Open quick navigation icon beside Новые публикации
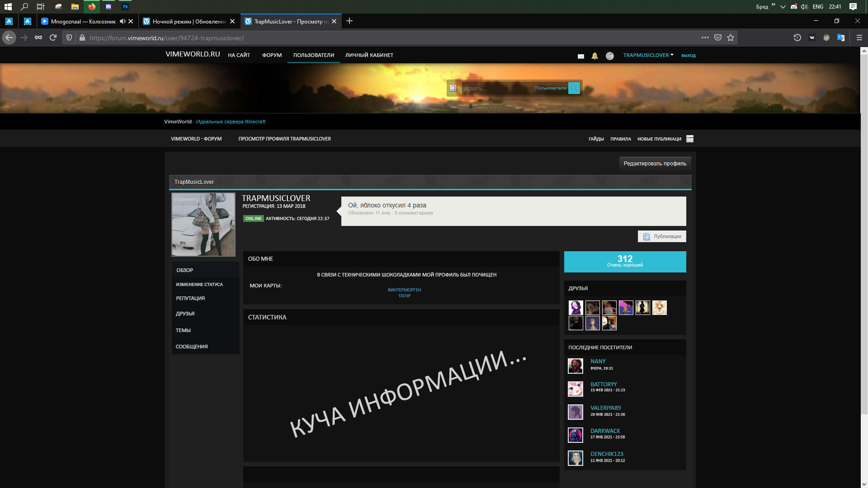The image size is (868, 488). pos(690,139)
